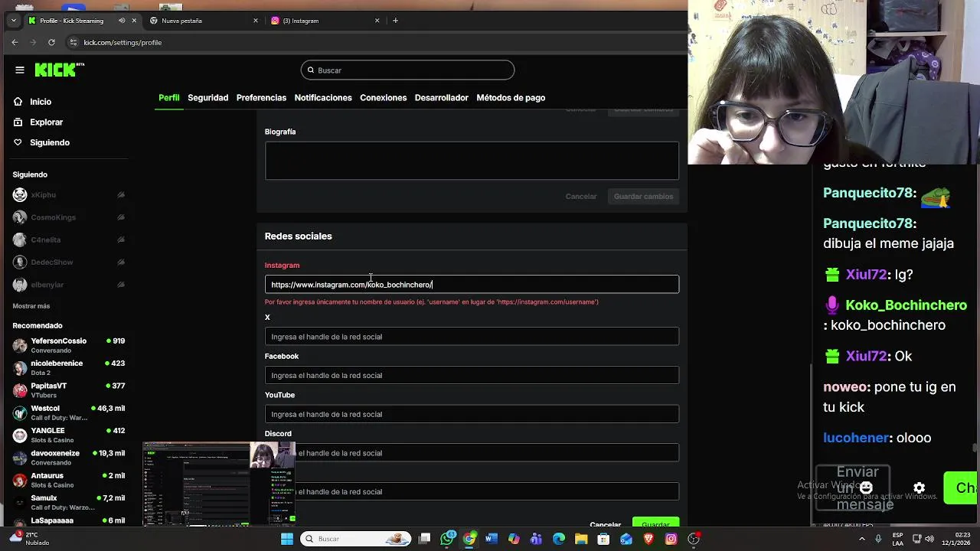Screen dimensions: 980x551
Task: Click the kick.com address bar
Action: tap(367, 42)
